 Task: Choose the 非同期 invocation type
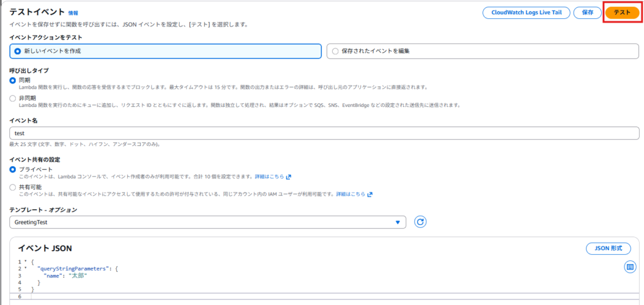click(x=13, y=98)
